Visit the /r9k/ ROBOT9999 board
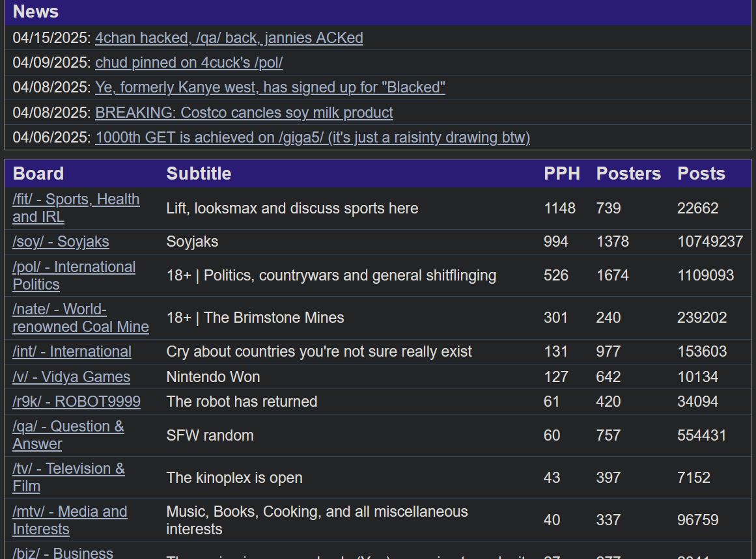This screenshot has width=756, height=559. coord(76,402)
